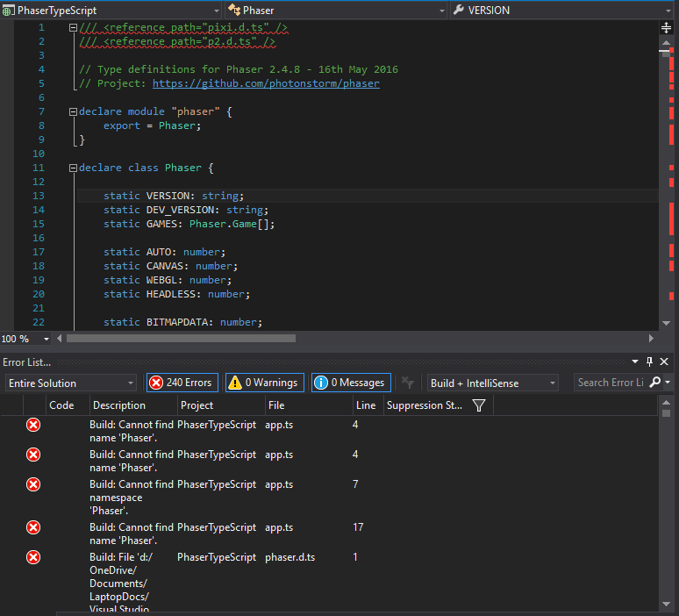679x616 pixels.
Task: Click 'static GAMES: Phaser.Game[];' line
Action: pos(189,224)
